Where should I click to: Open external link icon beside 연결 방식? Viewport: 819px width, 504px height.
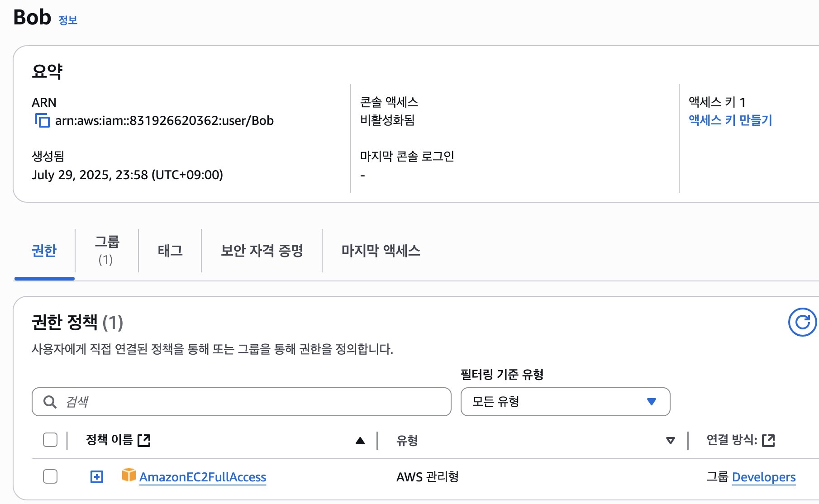pyautogui.click(x=768, y=440)
